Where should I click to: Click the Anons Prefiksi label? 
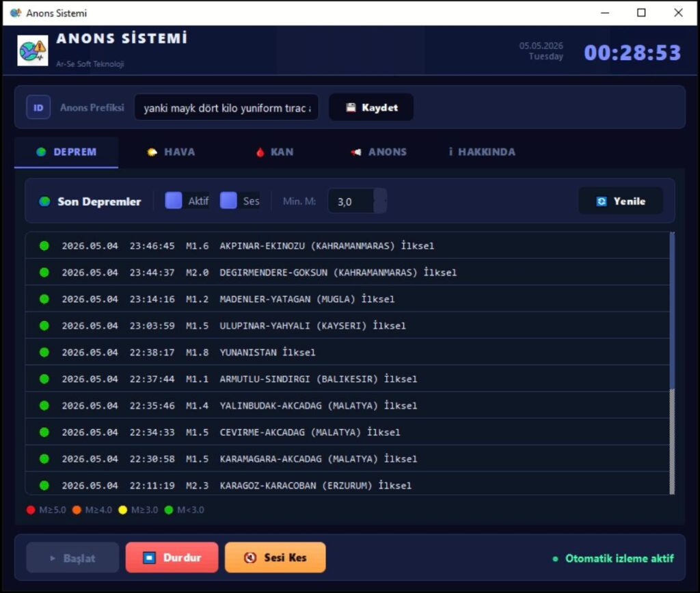click(92, 107)
